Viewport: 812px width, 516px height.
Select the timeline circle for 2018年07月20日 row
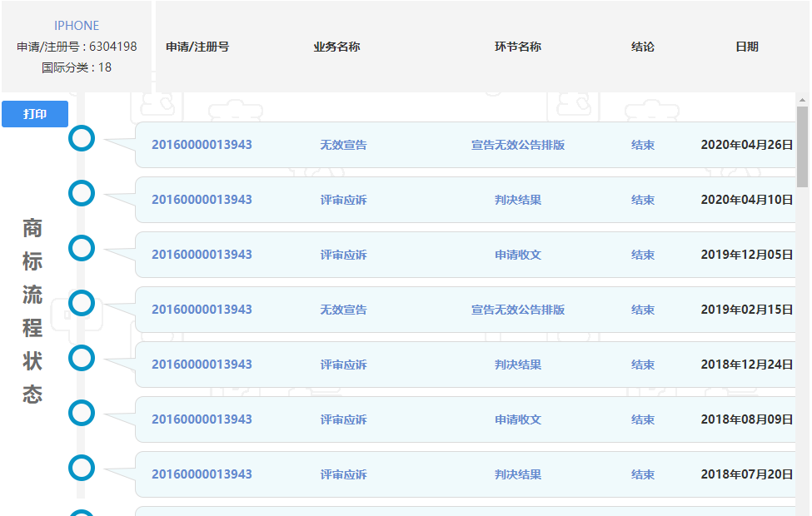(x=82, y=468)
